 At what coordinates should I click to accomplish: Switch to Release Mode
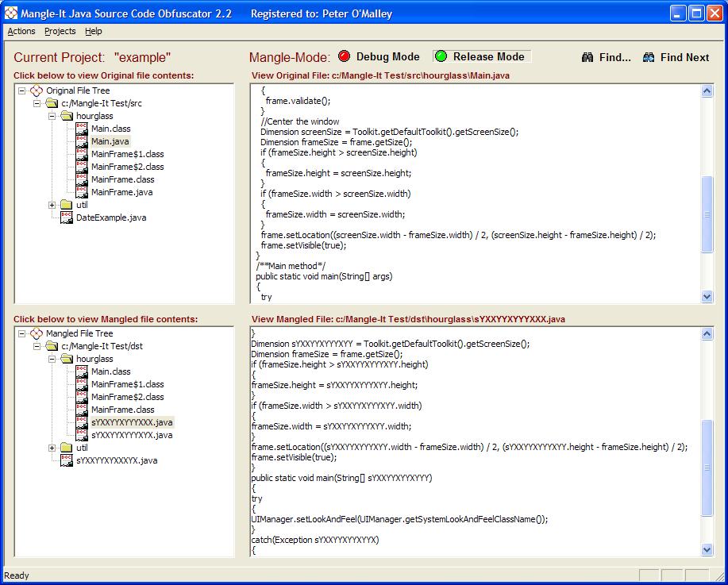[481, 56]
